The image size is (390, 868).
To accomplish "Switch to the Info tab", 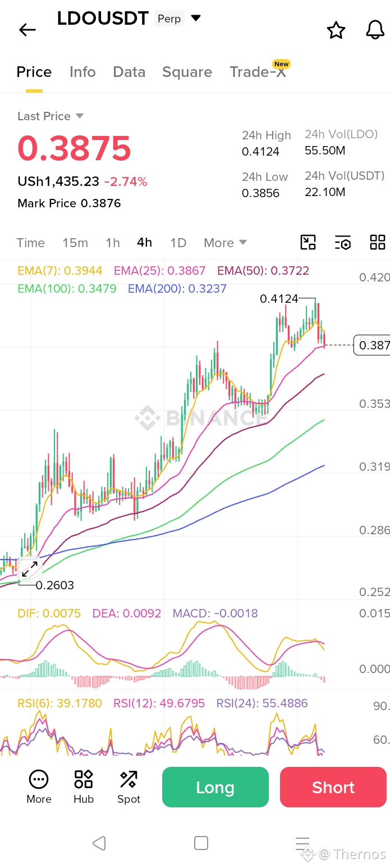I will [x=82, y=72].
